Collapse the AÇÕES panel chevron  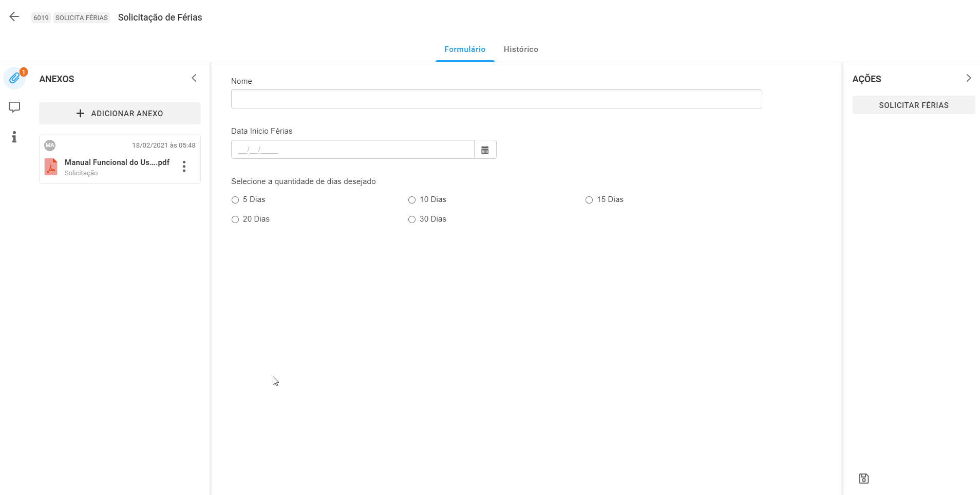pos(969,78)
